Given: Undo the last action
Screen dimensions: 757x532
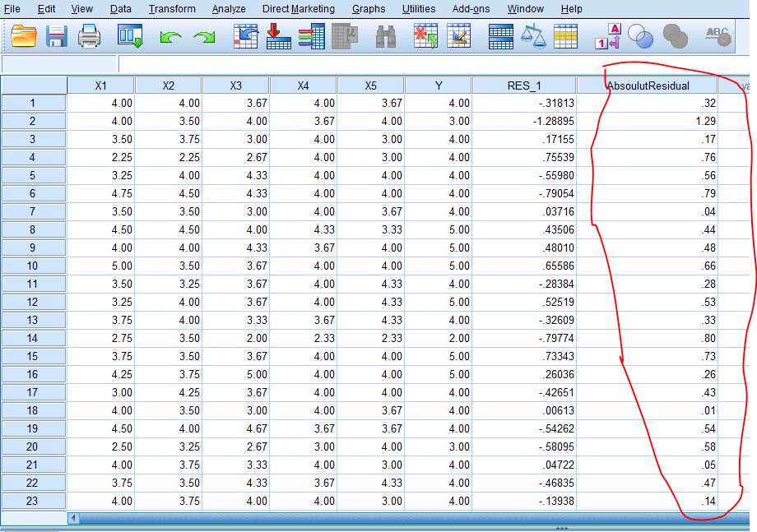Looking at the screenshot, I should (170, 38).
